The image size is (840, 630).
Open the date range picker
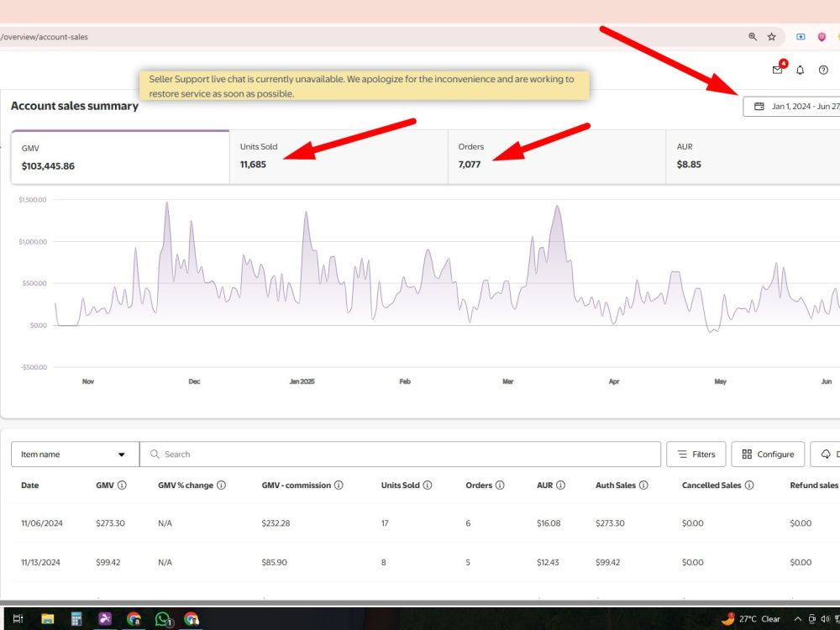pyautogui.click(x=791, y=106)
